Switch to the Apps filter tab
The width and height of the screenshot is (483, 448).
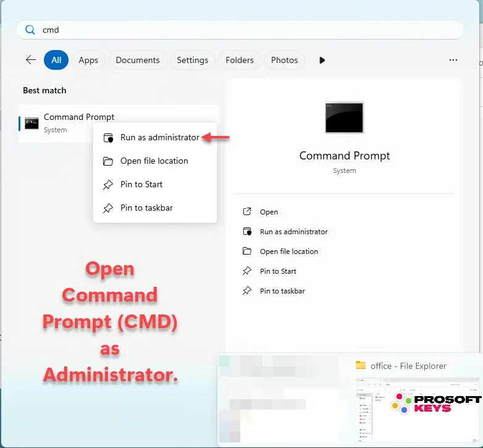click(88, 60)
